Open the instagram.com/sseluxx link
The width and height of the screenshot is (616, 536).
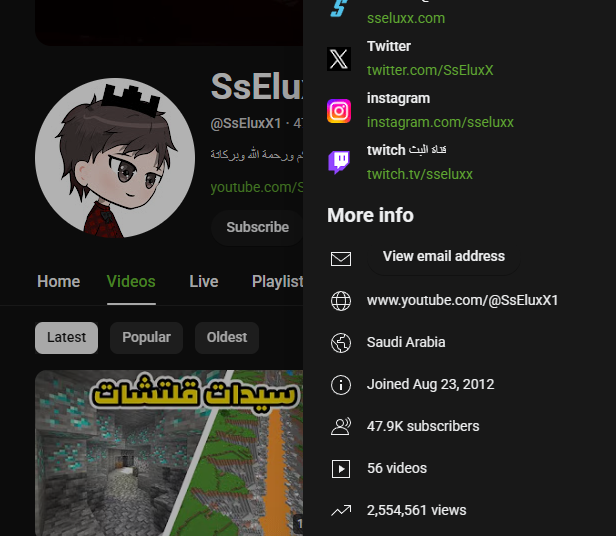coord(440,122)
